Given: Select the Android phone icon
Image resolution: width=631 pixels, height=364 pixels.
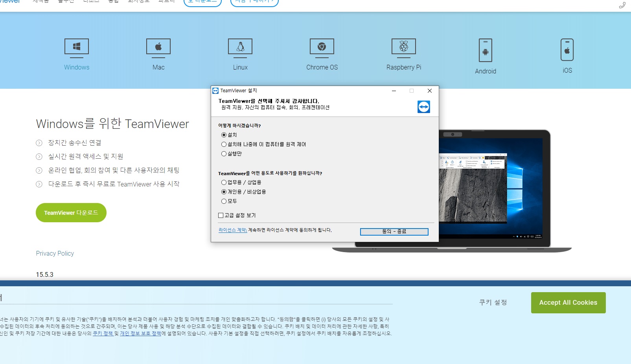Looking at the screenshot, I should click(486, 50).
